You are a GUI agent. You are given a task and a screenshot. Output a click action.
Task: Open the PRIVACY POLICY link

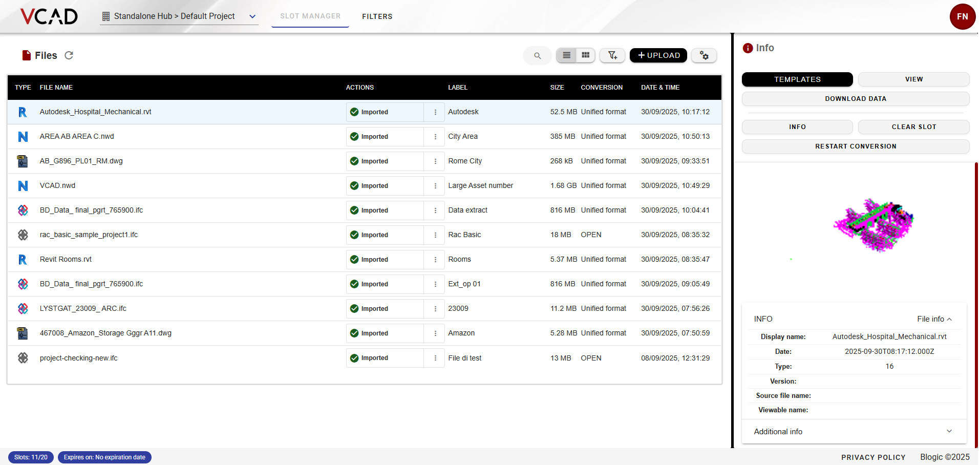click(873, 457)
